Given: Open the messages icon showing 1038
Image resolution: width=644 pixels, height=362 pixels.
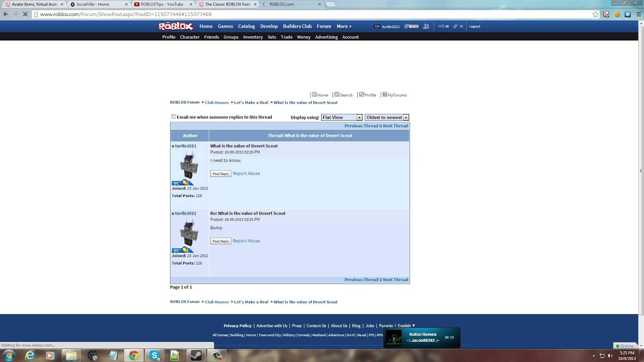Looking at the screenshot, I should (412, 26).
